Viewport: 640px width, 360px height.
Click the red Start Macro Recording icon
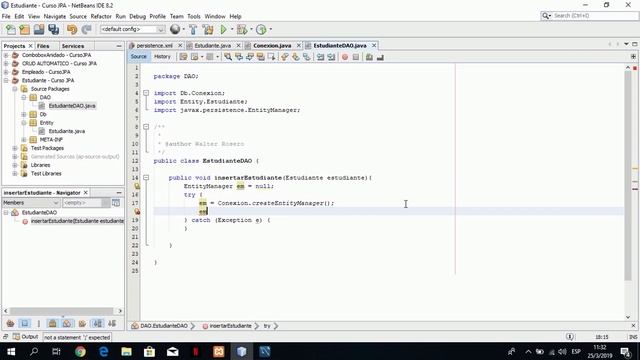pos(345,57)
